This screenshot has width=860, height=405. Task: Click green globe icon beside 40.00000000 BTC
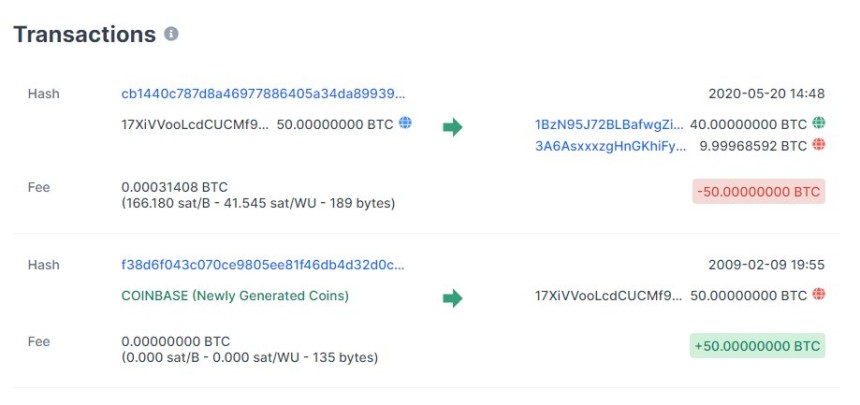[818, 124]
